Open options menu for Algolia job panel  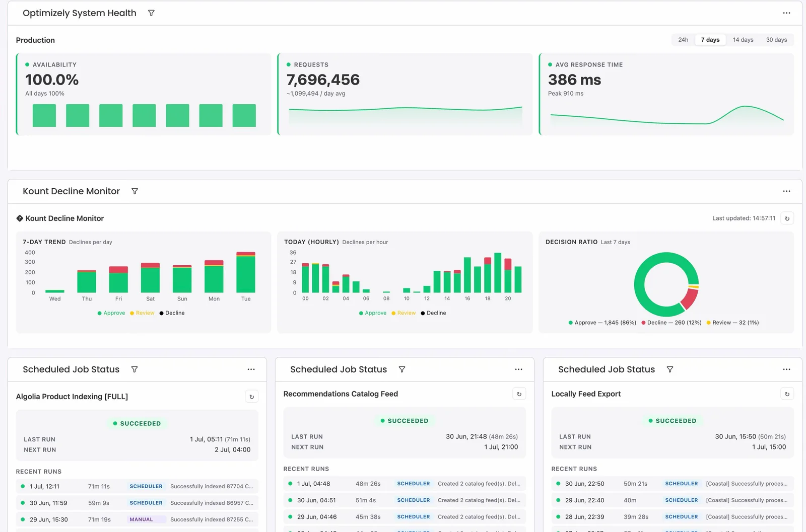251,369
